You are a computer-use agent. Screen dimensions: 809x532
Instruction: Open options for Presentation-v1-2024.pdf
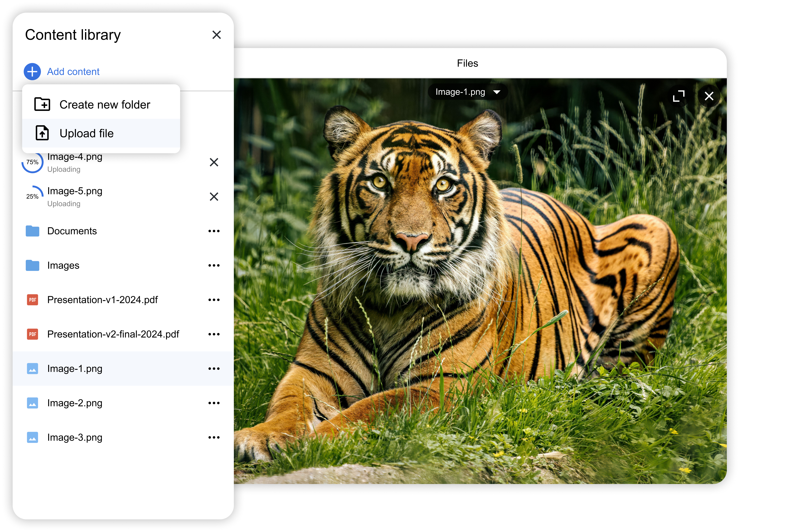coord(214,300)
